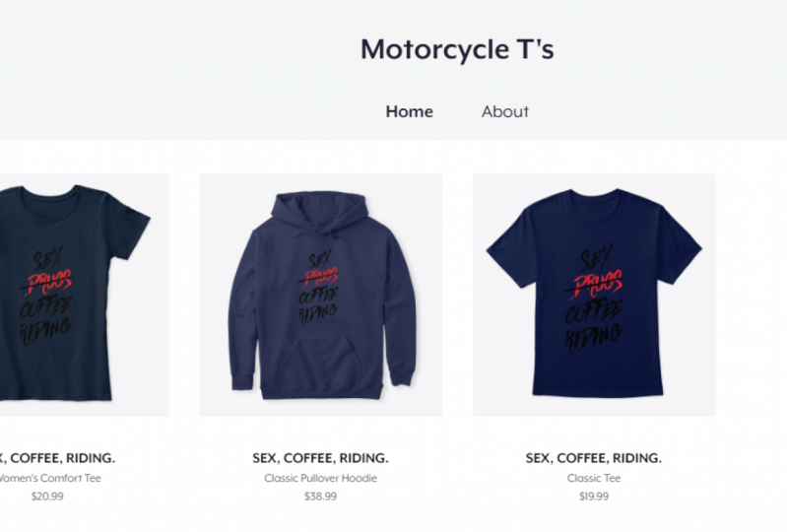Click the graphic print on the Classic Tee

click(594, 299)
